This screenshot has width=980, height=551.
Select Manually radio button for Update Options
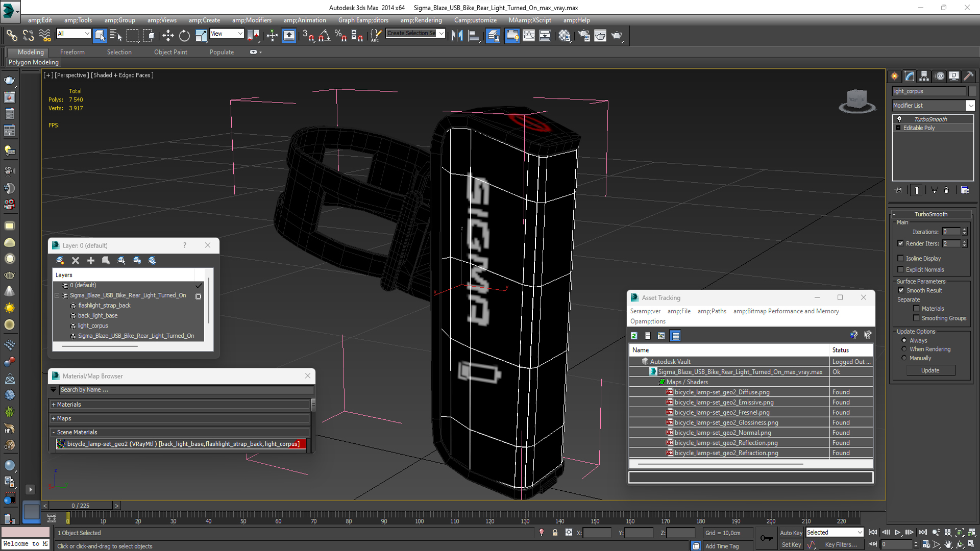[904, 358]
